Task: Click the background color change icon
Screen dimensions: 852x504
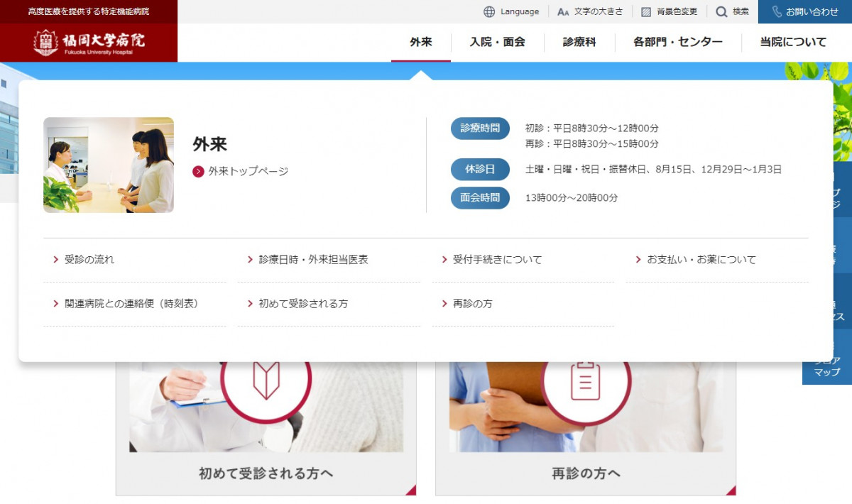Action: pos(646,11)
